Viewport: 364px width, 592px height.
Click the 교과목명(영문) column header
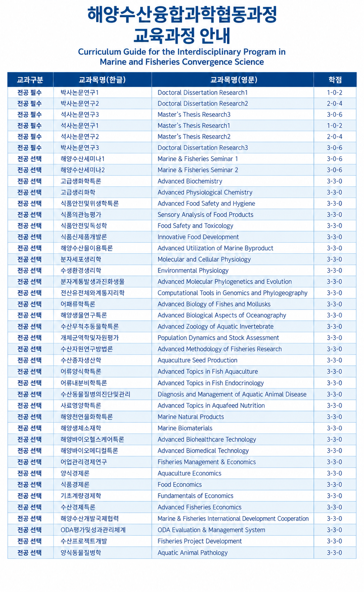coord(233,80)
